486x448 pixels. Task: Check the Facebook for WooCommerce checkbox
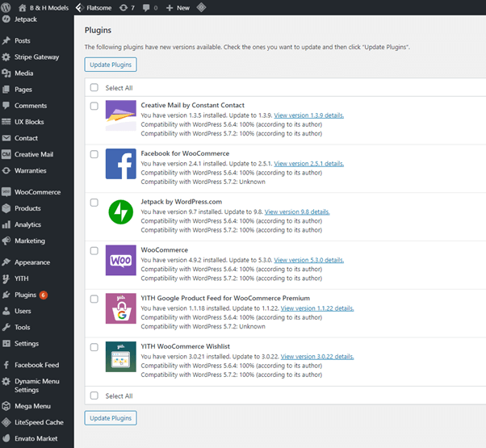(x=94, y=154)
